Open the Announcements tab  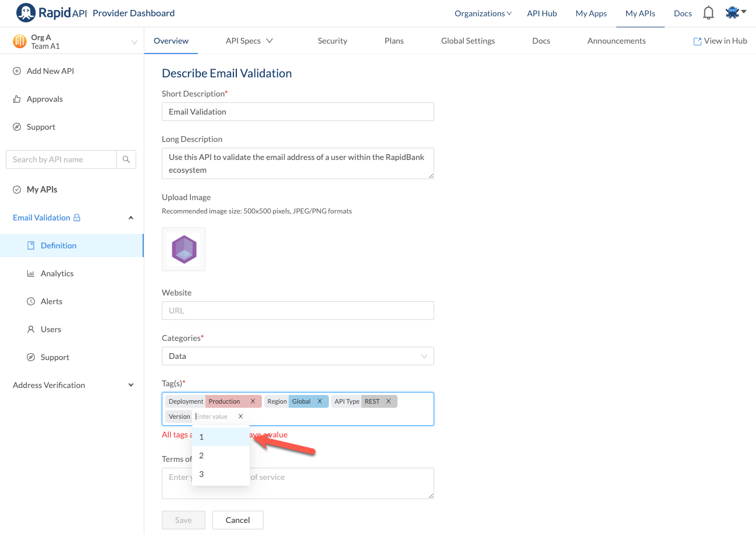[x=616, y=41]
